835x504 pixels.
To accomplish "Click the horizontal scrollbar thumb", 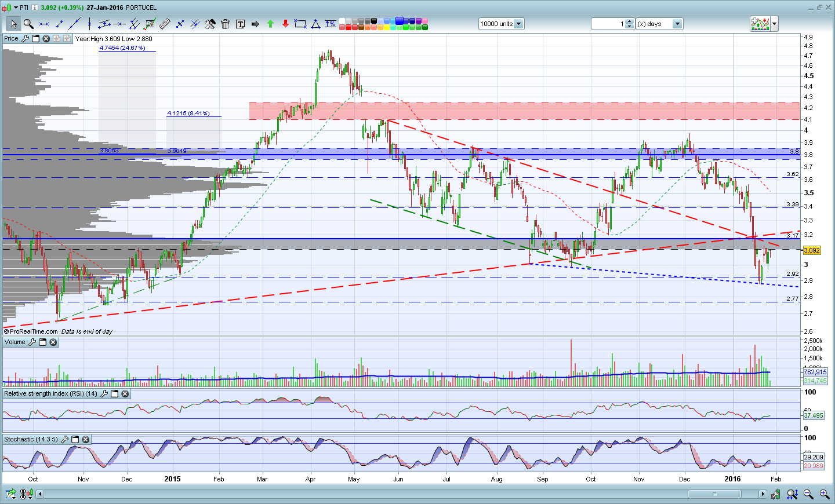I will point(714,494).
